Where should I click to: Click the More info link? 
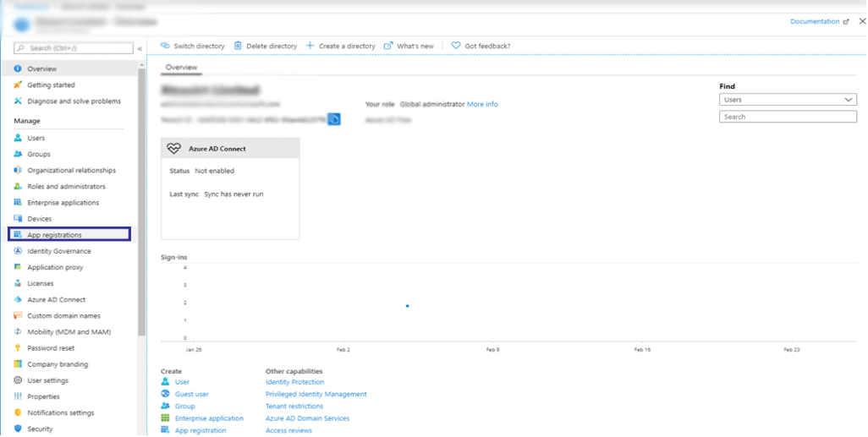pos(482,104)
